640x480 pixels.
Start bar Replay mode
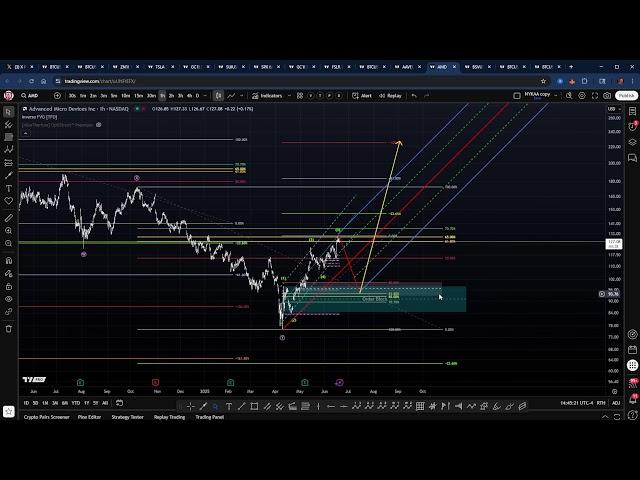tap(390, 96)
